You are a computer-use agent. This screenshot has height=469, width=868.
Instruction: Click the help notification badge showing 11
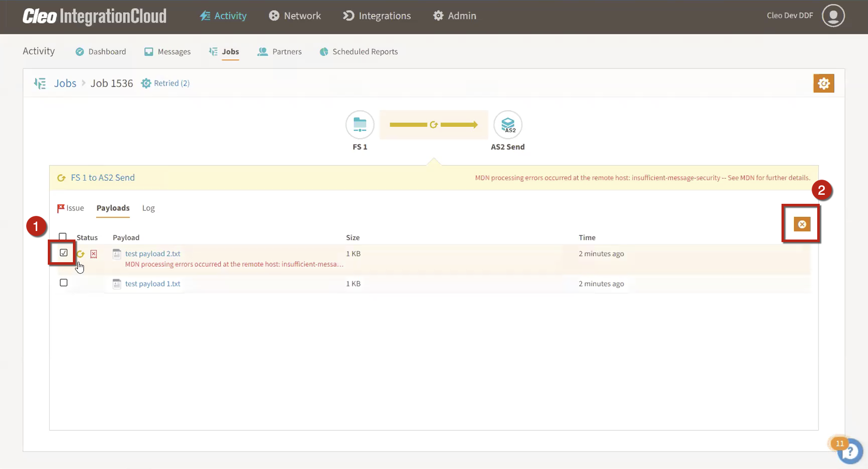pos(839,443)
